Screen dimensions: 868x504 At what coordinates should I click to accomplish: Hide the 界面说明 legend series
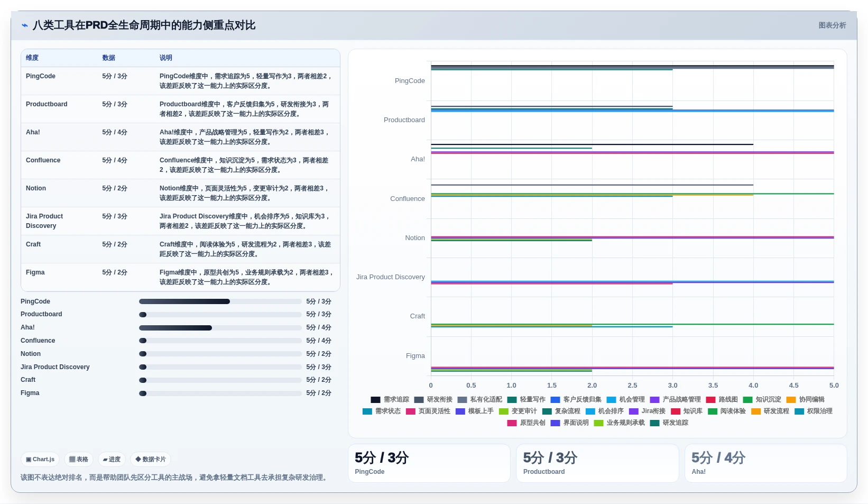[x=570, y=423]
